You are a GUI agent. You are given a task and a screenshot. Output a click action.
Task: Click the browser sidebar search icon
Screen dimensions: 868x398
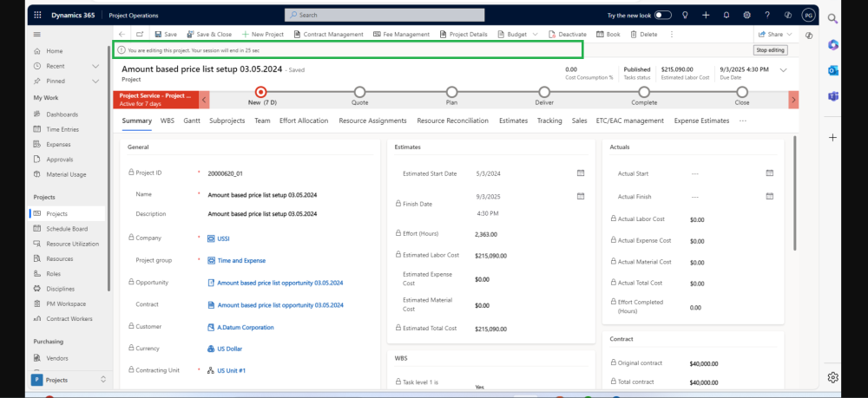(832, 19)
